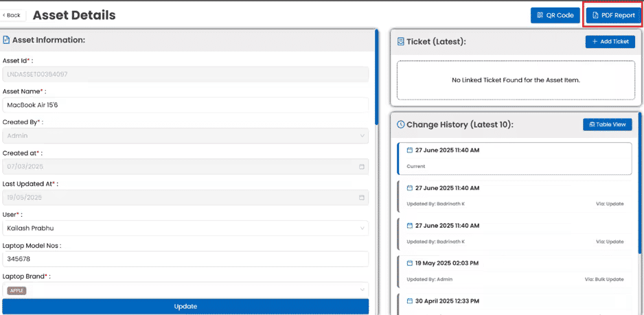Click the Change History clock icon

coord(401,125)
